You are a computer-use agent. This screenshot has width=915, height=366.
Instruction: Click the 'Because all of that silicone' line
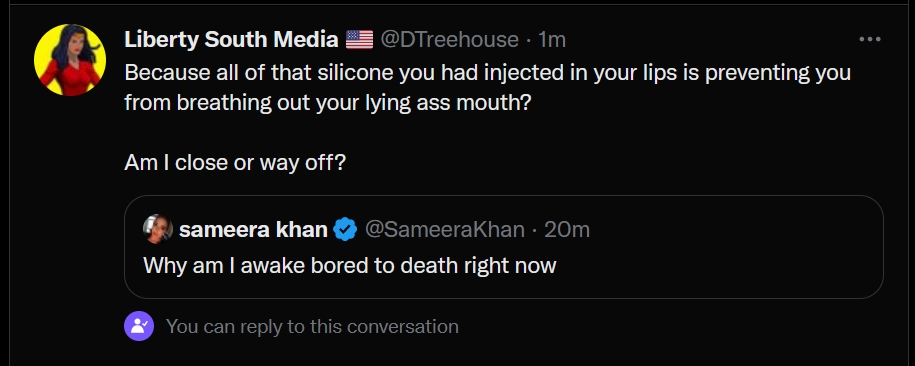pyautogui.click(x=487, y=73)
